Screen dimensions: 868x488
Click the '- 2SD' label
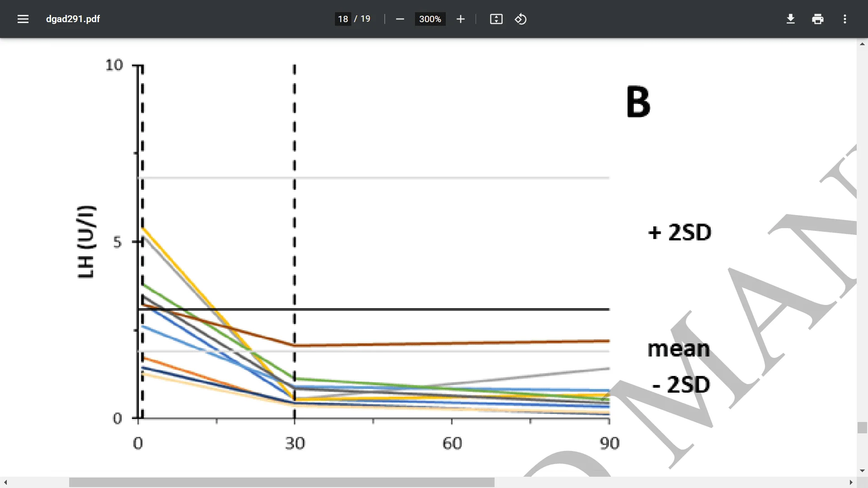click(681, 385)
